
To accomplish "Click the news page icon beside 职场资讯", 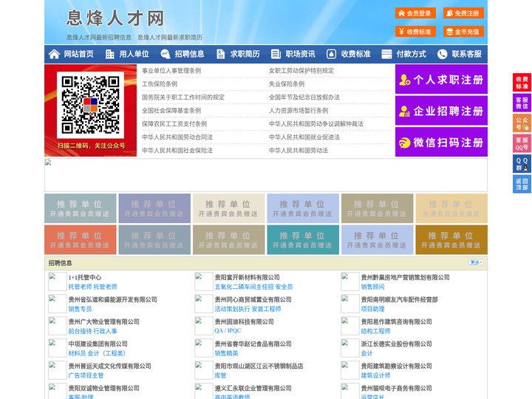I will coord(276,54).
